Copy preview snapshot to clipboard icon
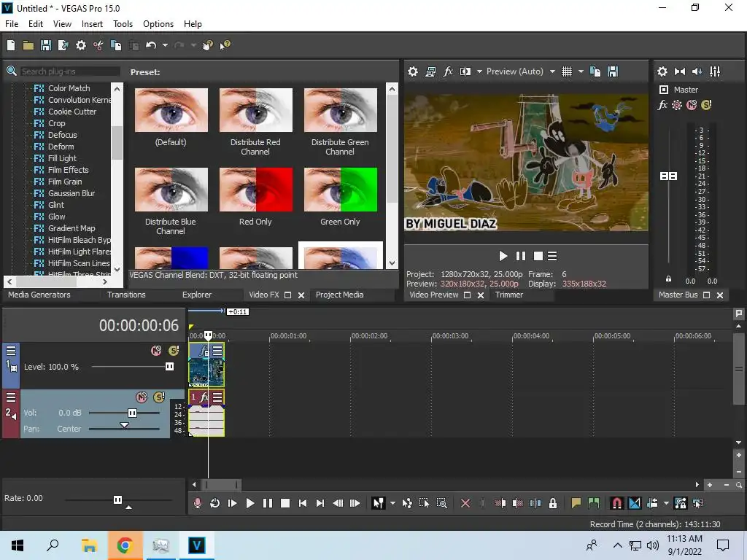 coord(595,71)
